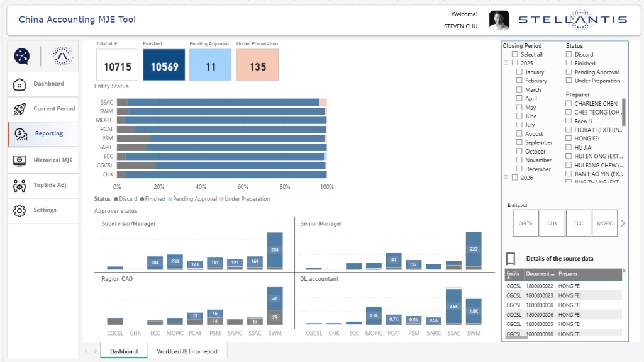Open the Settings gear icon
Viewport: 644px width, 362px height.
(x=19, y=211)
